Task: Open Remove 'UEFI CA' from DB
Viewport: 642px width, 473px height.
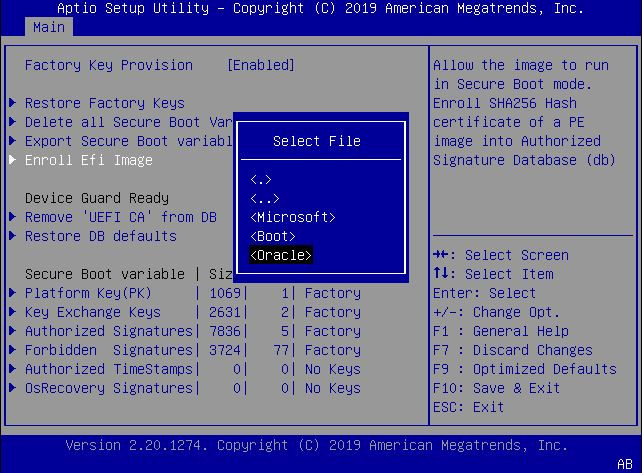Action: coord(121,217)
